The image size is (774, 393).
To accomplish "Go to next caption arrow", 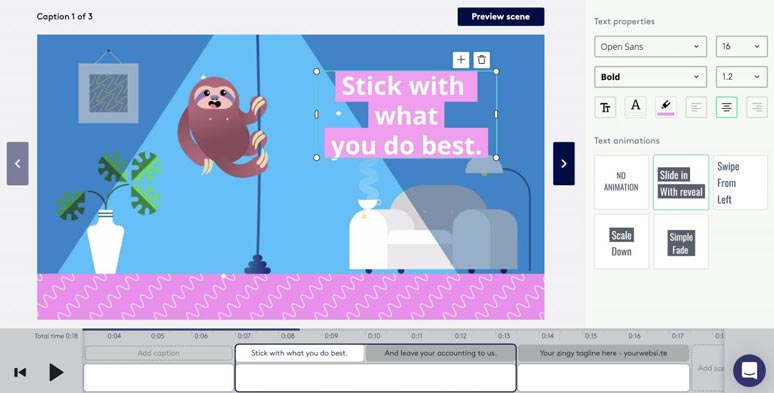I will point(564,163).
